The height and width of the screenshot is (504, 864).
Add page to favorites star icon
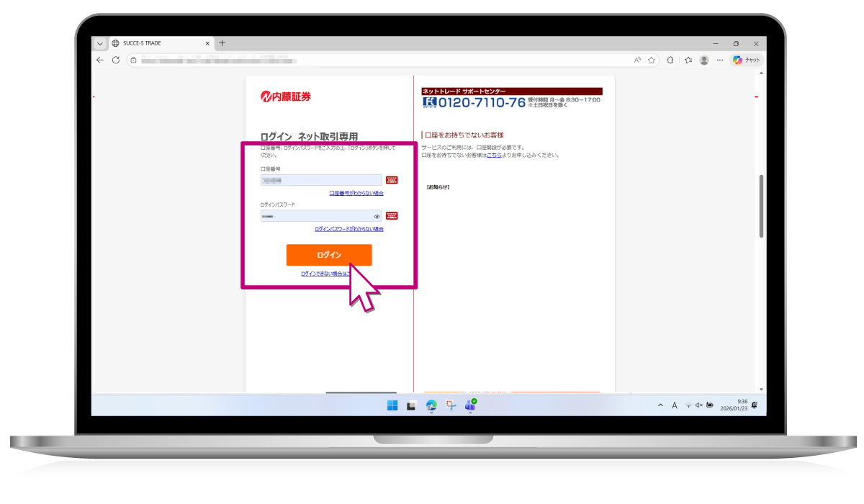tap(652, 60)
